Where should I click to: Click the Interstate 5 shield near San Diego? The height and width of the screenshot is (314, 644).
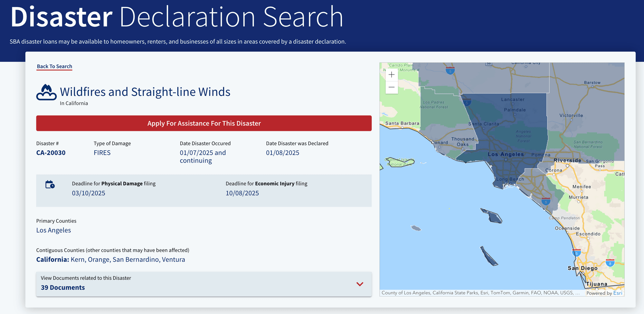click(x=576, y=252)
